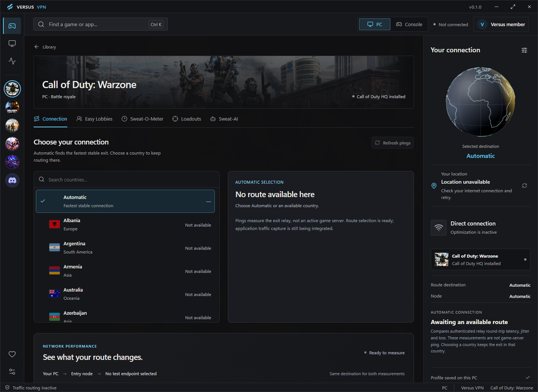Focus the Search countries field
Viewport: 538px width, 392px height.
point(127,180)
